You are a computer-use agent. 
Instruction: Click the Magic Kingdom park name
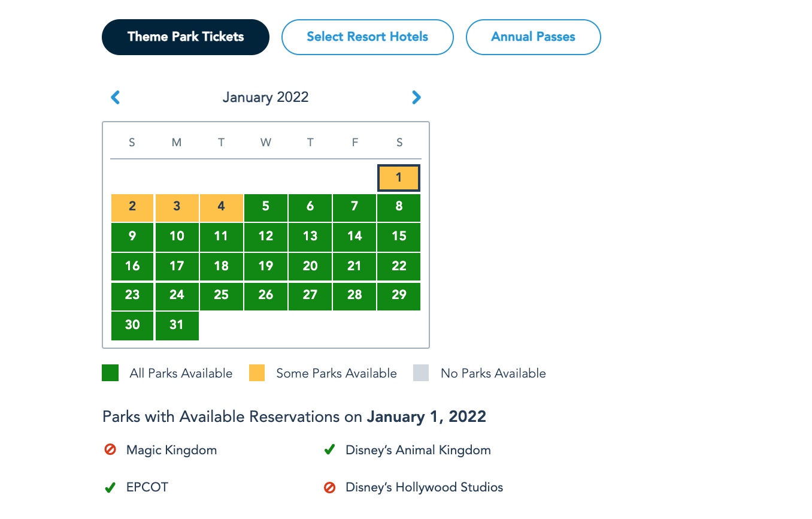coord(171,449)
